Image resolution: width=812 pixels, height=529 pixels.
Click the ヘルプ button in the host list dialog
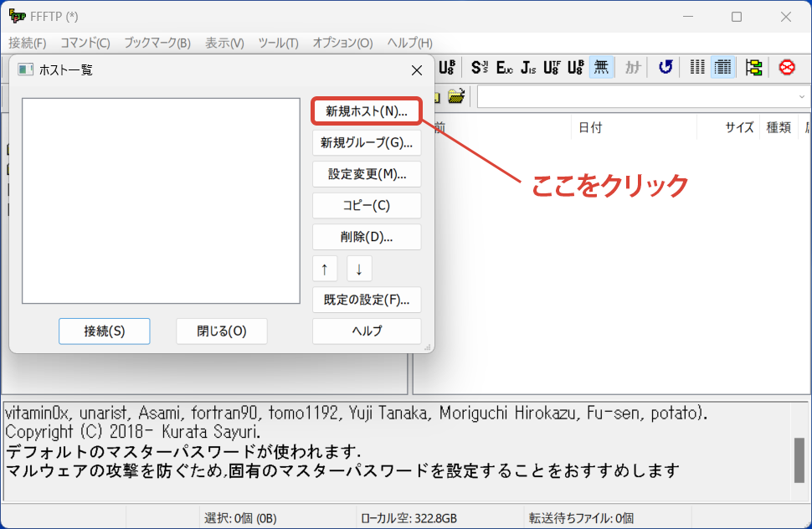click(367, 331)
